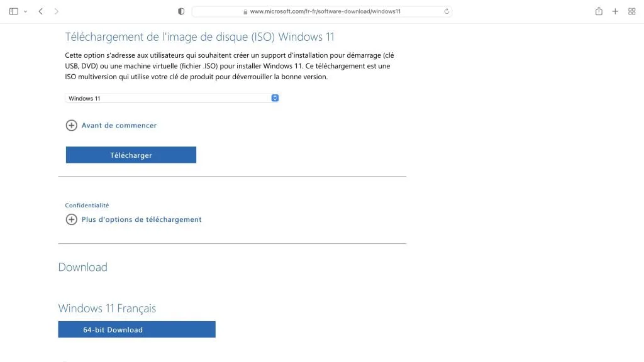Click the Windows 11 Français heading

(x=107, y=308)
